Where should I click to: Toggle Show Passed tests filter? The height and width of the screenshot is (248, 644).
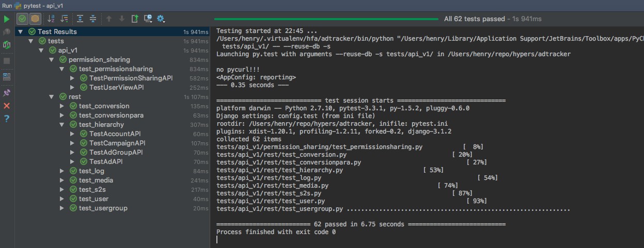point(22,19)
